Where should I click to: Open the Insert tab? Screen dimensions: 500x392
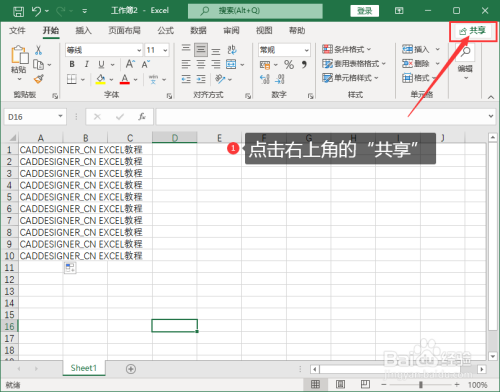pos(83,31)
